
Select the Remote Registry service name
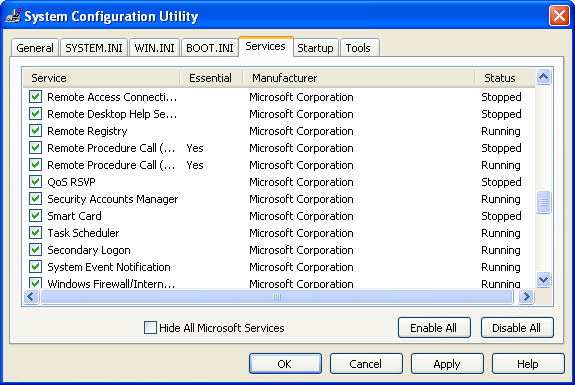(87, 131)
